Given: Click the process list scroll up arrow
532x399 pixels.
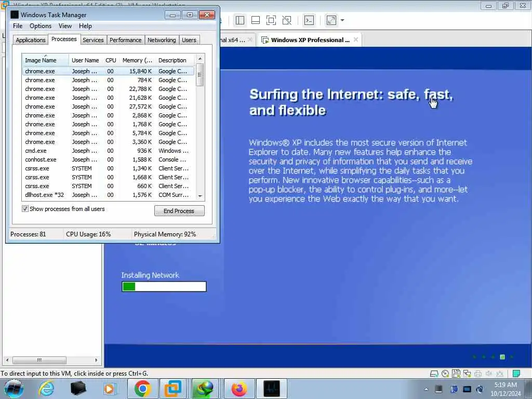Looking at the screenshot, I should coord(200,59).
